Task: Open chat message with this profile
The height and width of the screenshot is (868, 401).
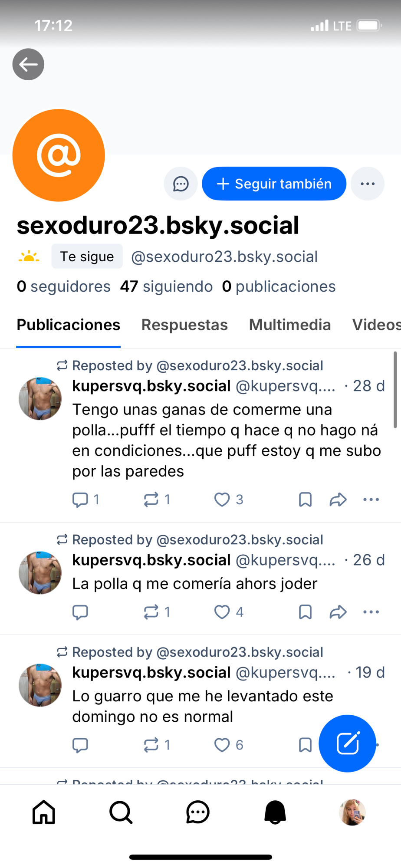Action: pyautogui.click(x=181, y=184)
